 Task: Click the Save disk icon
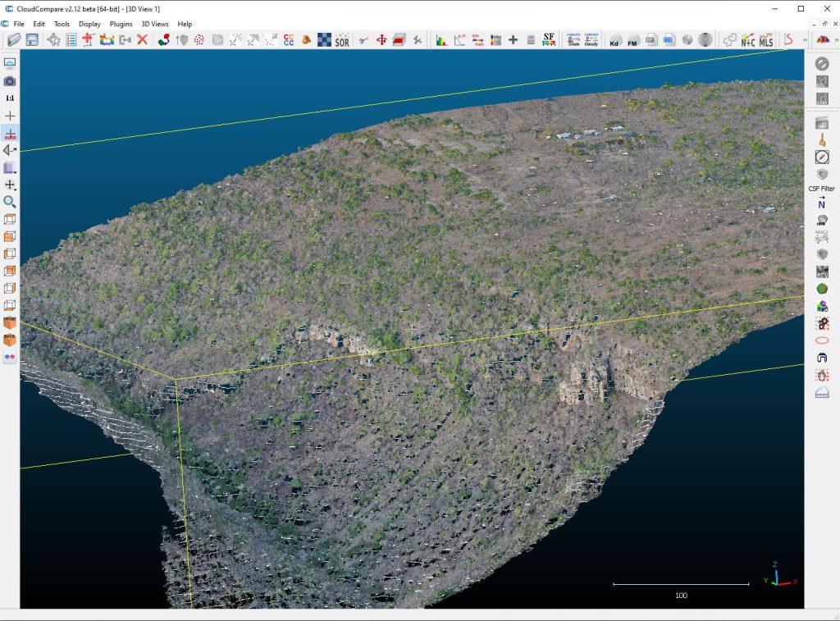coord(32,39)
